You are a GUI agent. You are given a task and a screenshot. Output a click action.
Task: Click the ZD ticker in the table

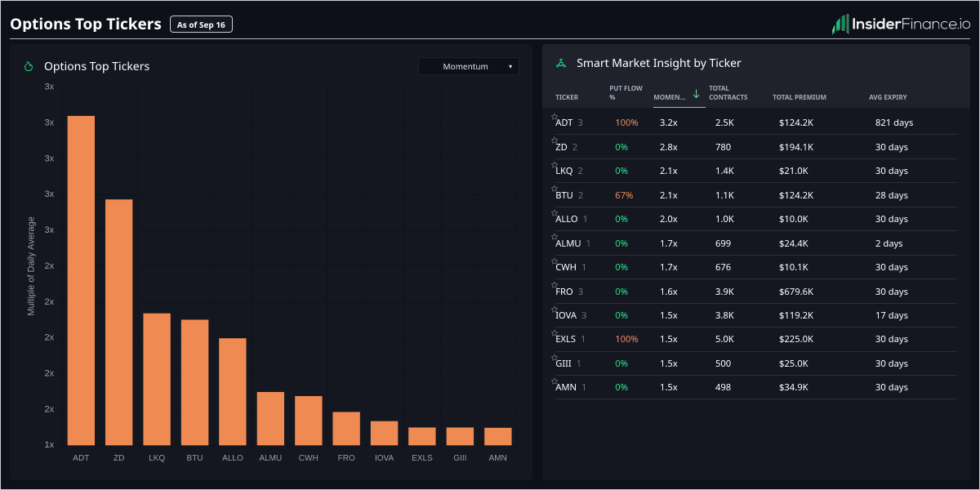click(x=561, y=147)
